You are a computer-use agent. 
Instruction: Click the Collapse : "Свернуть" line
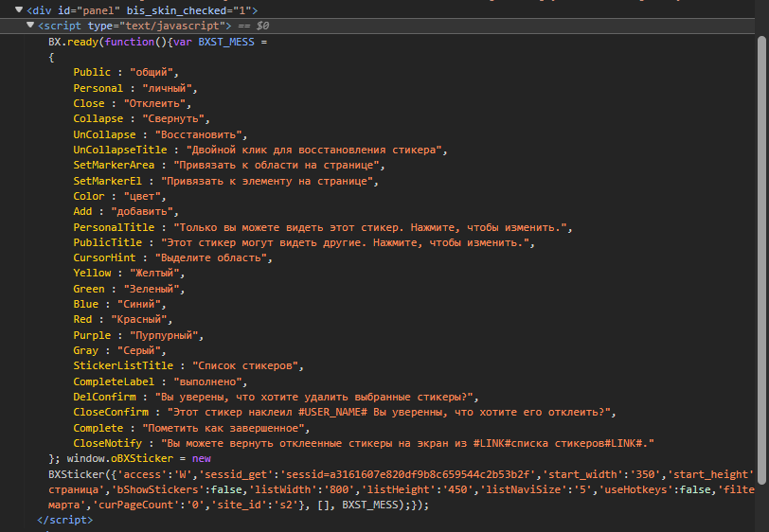142,118
